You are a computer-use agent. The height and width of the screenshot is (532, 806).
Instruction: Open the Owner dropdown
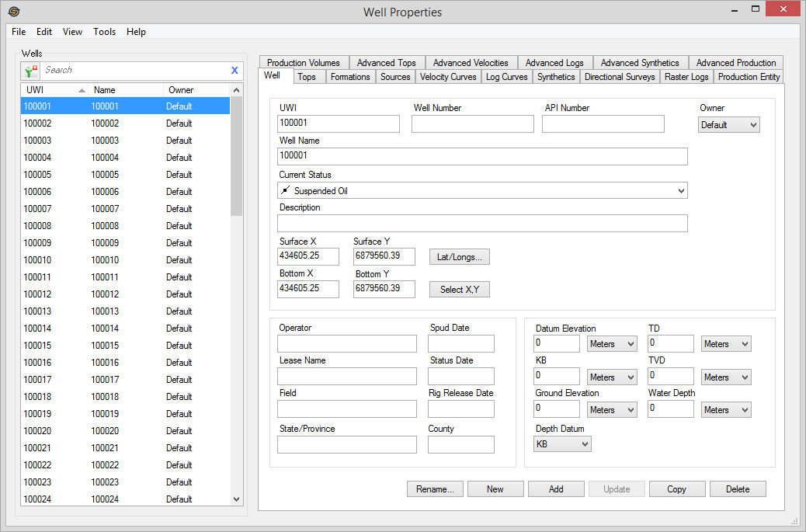(x=728, y=125)
